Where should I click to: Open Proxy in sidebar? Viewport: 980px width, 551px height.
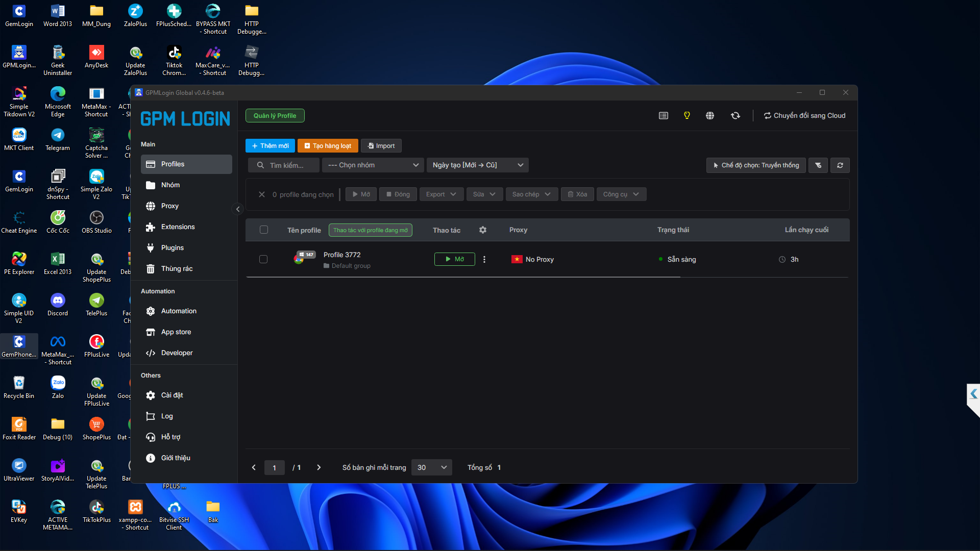[186, 206]
